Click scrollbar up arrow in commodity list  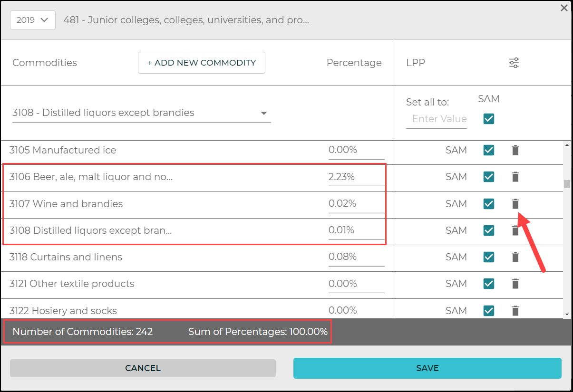click(567, 145)
